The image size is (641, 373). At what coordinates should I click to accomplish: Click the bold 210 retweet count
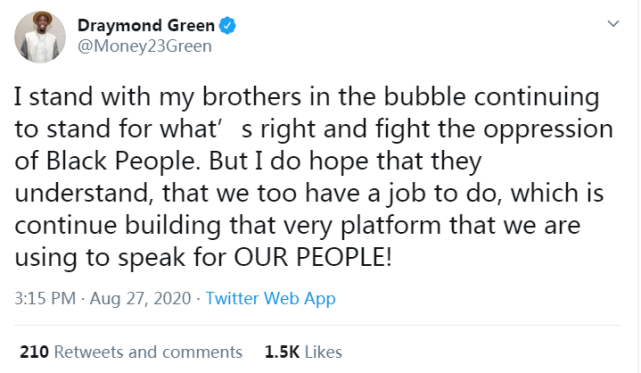pos(34,352)
